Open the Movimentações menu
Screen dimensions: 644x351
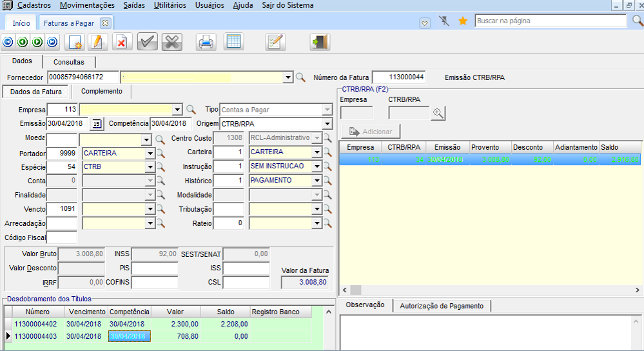tap(87, 5)
